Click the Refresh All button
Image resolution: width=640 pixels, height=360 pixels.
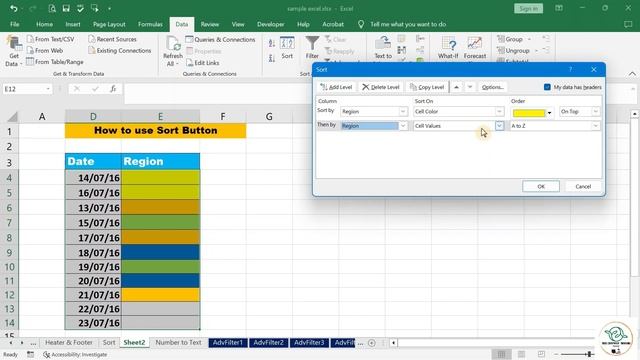click(173, 51)
